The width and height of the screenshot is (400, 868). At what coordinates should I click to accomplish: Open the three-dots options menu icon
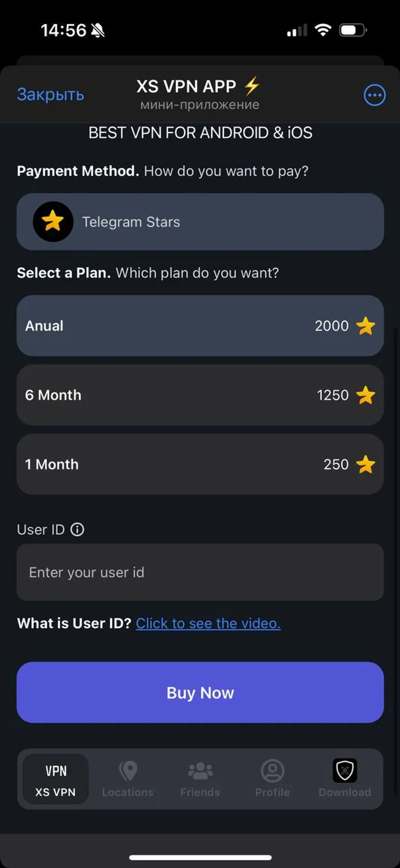point(374,96)
